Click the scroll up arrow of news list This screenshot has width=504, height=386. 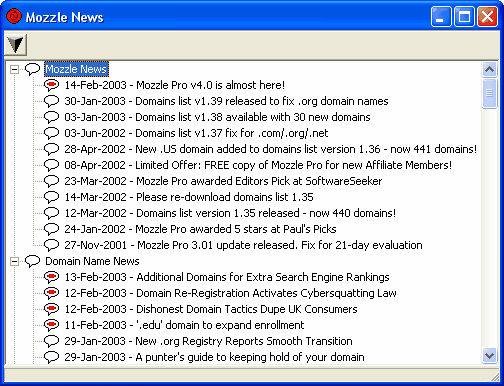point(489,70)
